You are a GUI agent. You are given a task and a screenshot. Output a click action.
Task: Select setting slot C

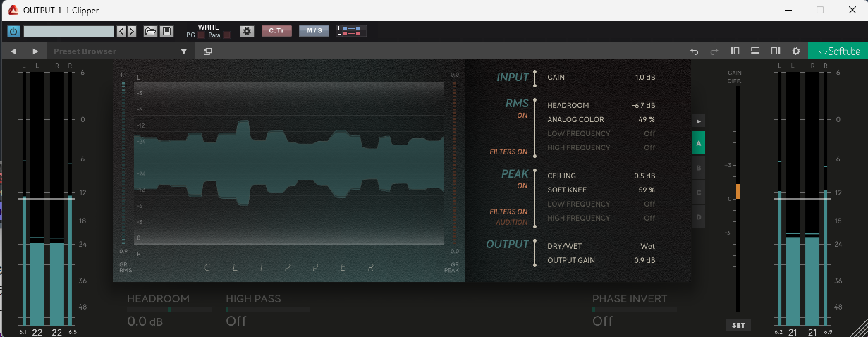click(699, 192)
